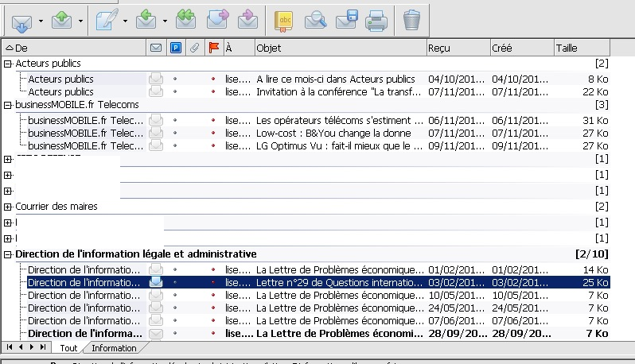Screen dimensions: 635x364
Task: Switch to the Information tab
Action: pos(112,348)
